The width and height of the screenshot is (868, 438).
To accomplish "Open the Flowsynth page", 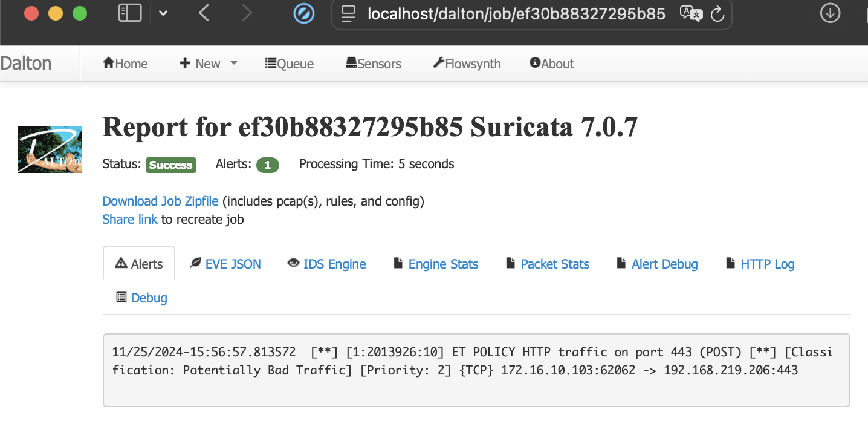I will click(467, 64).
